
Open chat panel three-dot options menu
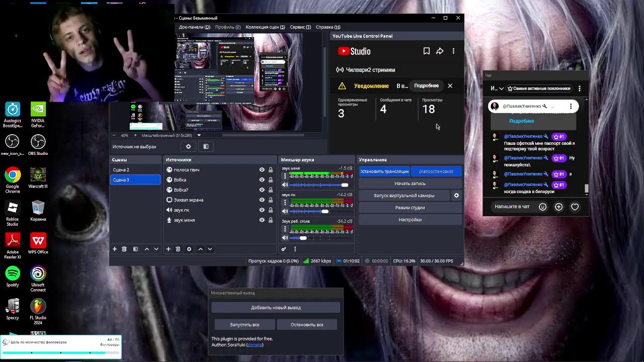pos(579,88)
